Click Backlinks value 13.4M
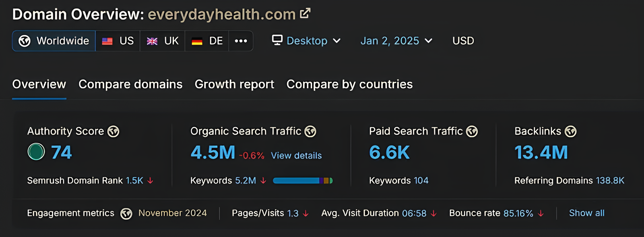The image size is (644, 237). (541, 152)
